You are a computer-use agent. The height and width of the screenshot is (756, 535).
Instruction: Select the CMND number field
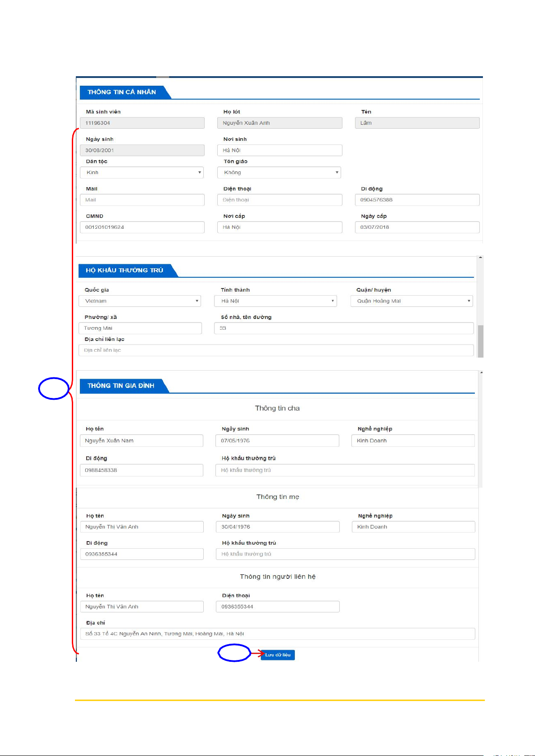tap(142, 227)
